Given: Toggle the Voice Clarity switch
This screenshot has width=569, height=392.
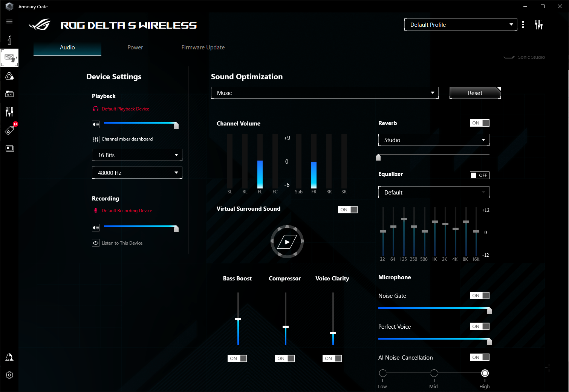Looking at the screenshot, I should 332,358.
